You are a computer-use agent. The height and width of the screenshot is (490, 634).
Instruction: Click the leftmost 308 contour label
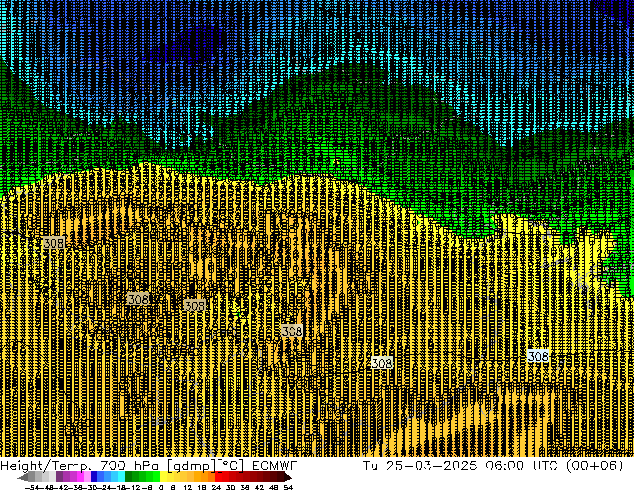(x=53, y=243)
